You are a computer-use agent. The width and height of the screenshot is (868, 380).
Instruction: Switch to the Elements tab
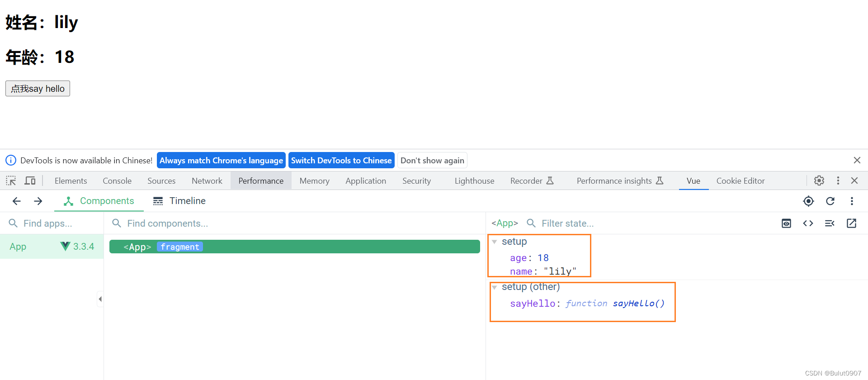click(x=71, y=181)
